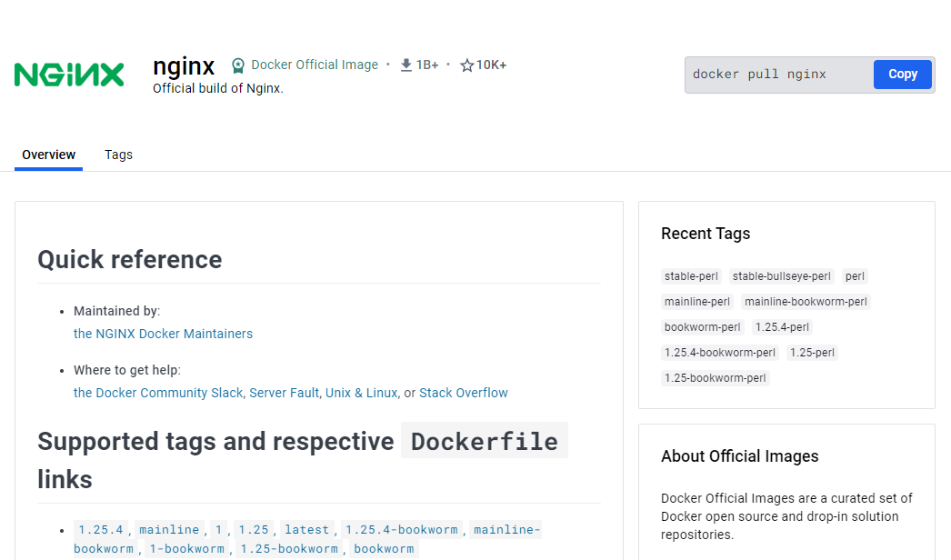Click the star icon beside 10K+
This screenshot has height=560, width=951.
tap(467, 65)
